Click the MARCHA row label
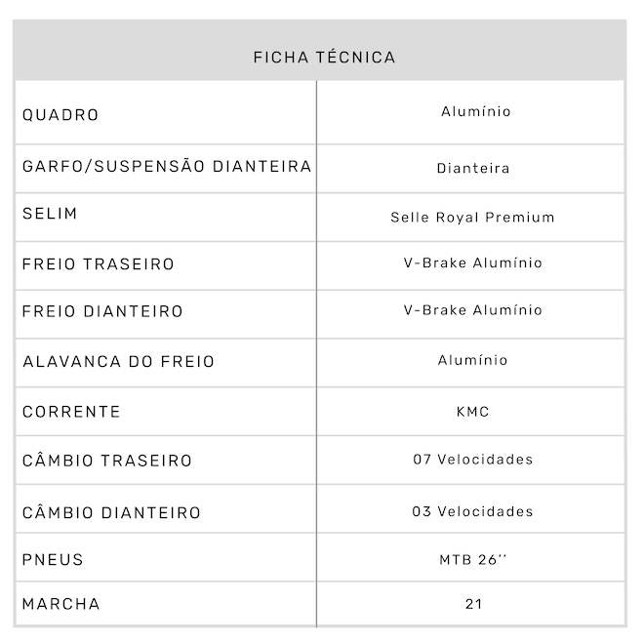Screen dimensions: 644x644 coord(60,604)
